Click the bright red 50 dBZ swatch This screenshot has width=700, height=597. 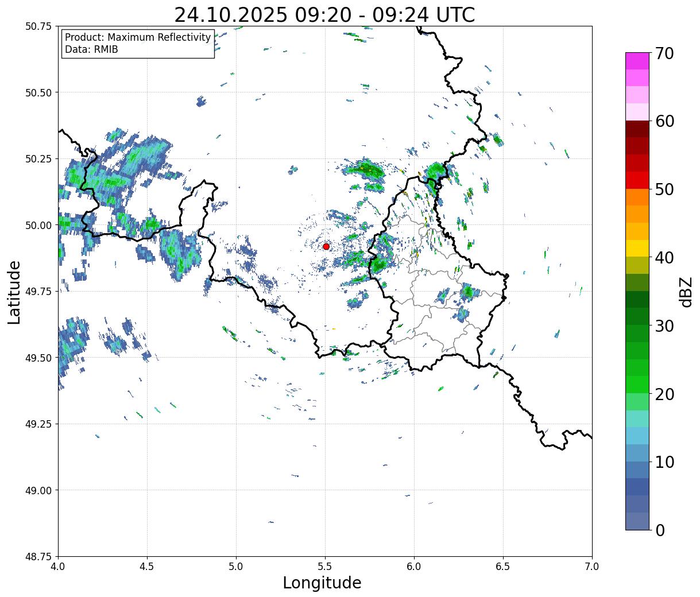coord(637,180)
